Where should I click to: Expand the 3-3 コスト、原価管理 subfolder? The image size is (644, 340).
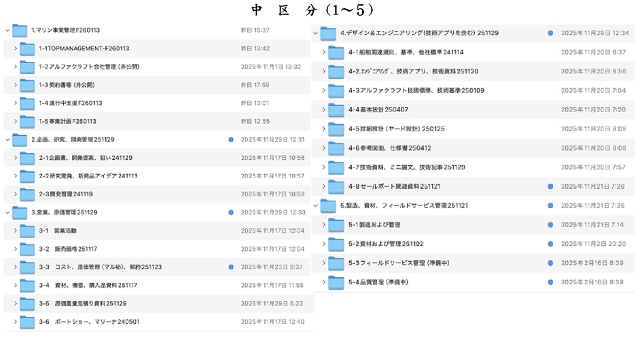15,267
